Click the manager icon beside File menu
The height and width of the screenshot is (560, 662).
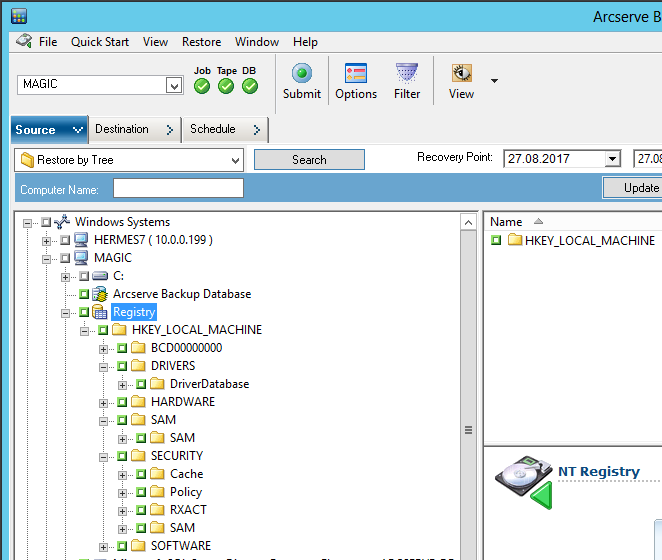(x=24, y=41)
